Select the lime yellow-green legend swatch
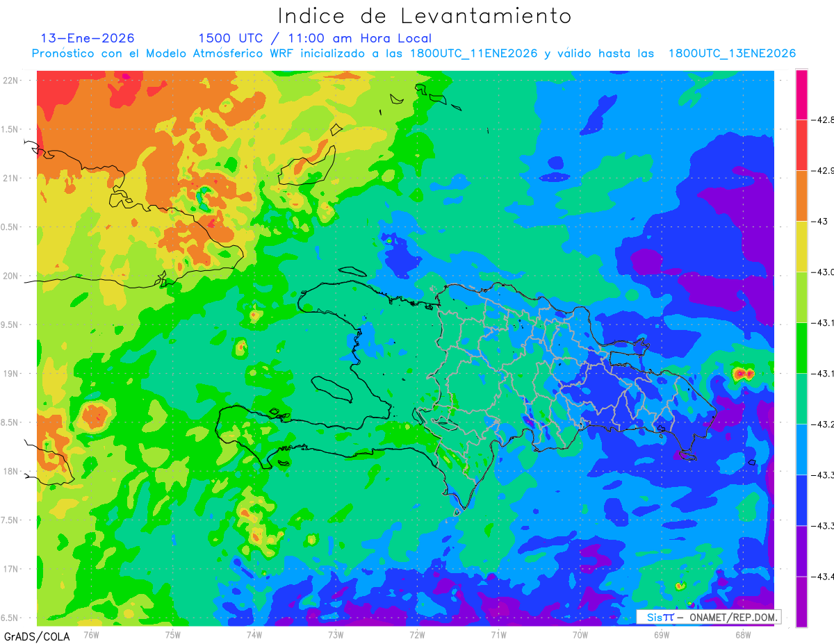 click(x=801, y=297)
